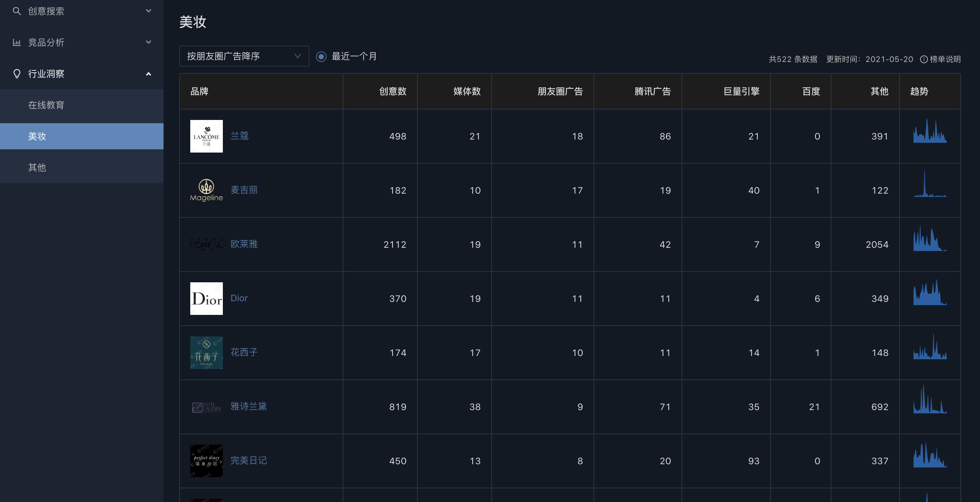Click the Perfect Diary logo

click(x=206, y=461)
